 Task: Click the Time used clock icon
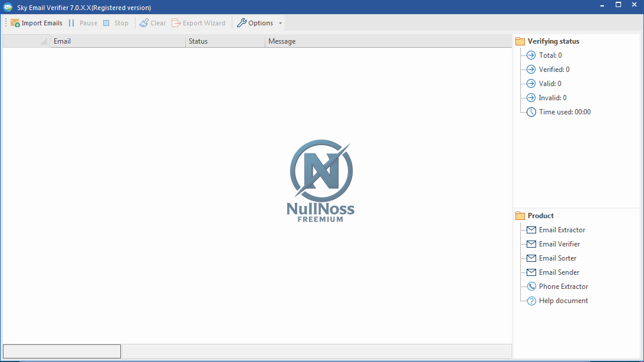[531, 112]
